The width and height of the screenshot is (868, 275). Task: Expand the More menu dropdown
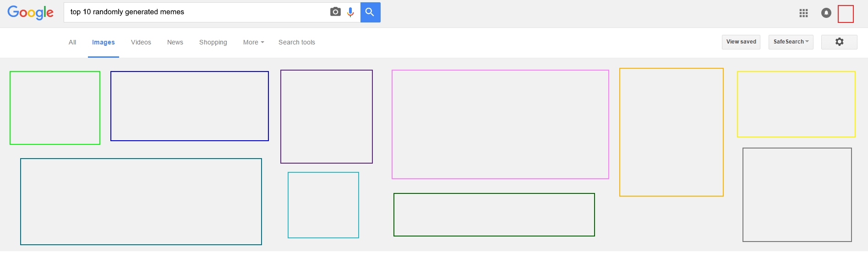coord(253,42)
